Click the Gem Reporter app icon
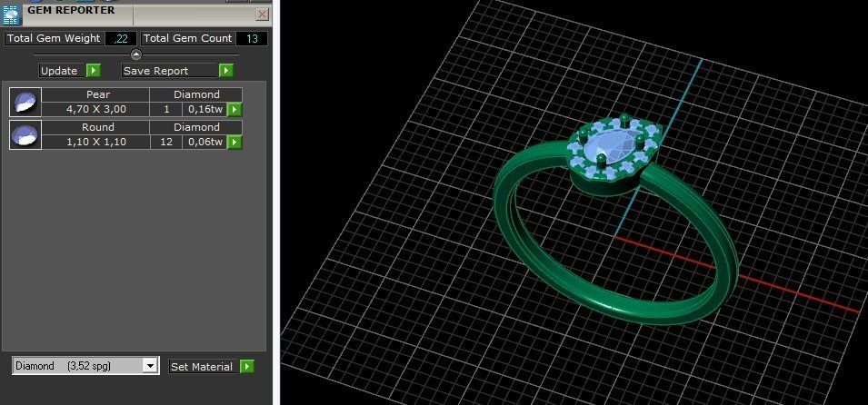The height and width of the screenshot is (405, 868). pyautogui.click(x=11, y=14)
